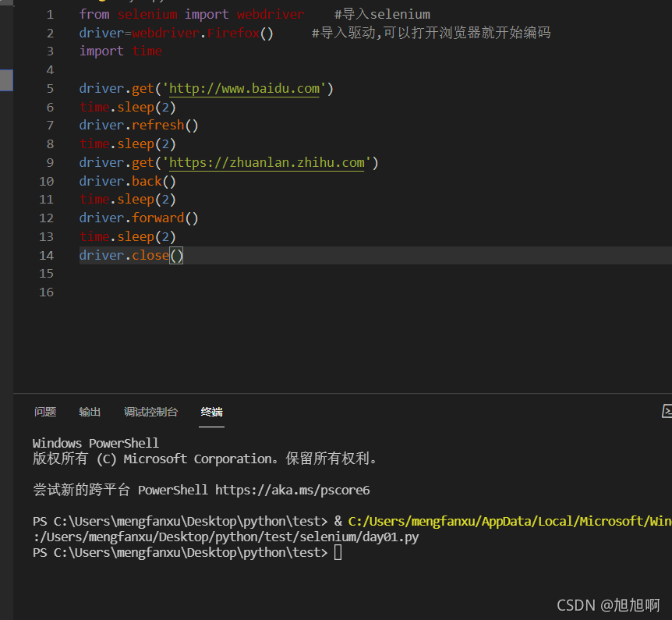Click 'driver.forward()' on line 12

coord(139,218)
